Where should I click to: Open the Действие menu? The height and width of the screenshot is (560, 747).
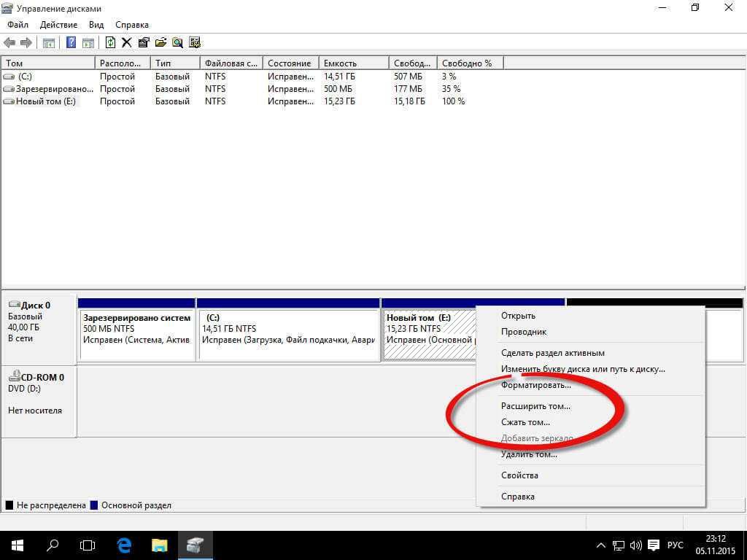coord(57,25)
